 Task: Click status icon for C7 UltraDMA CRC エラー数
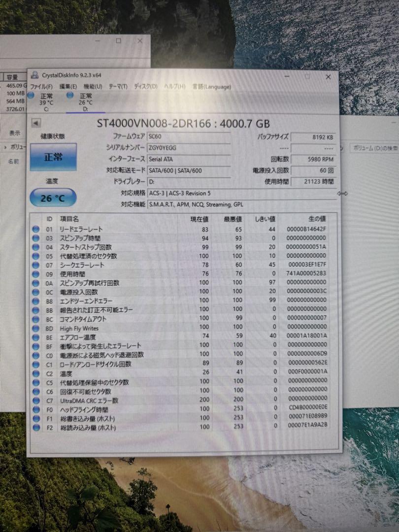[x=35, y=400]
